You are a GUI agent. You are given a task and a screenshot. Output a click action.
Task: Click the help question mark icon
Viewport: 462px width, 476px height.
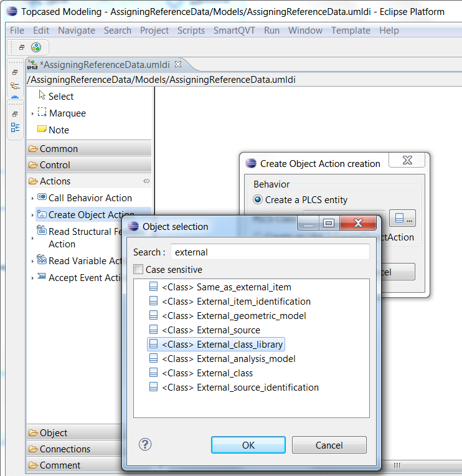[145, 444]
